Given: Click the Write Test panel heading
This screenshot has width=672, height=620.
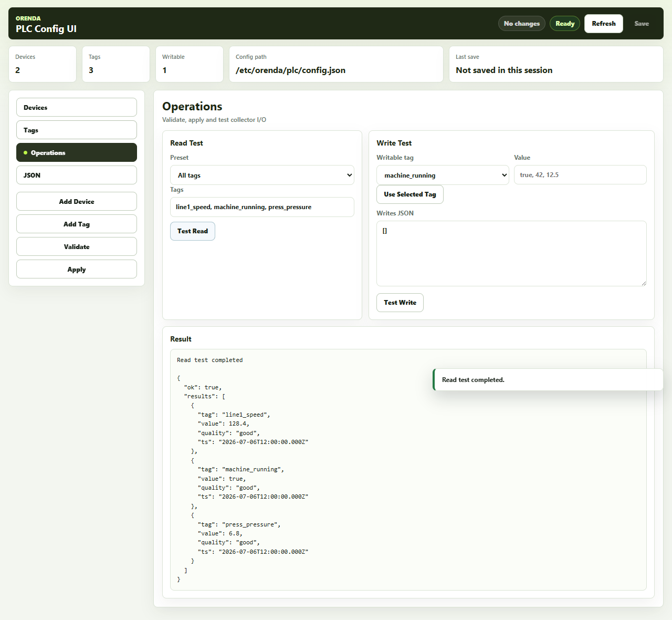Looking at the screenshot, I should point(394,143).
